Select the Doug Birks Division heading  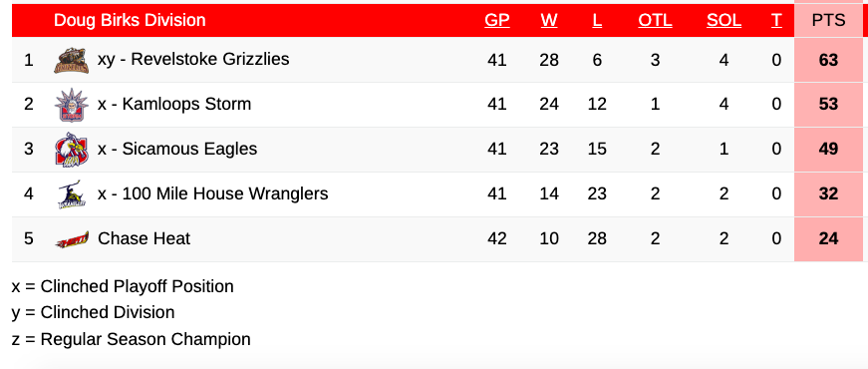point(130,21)
